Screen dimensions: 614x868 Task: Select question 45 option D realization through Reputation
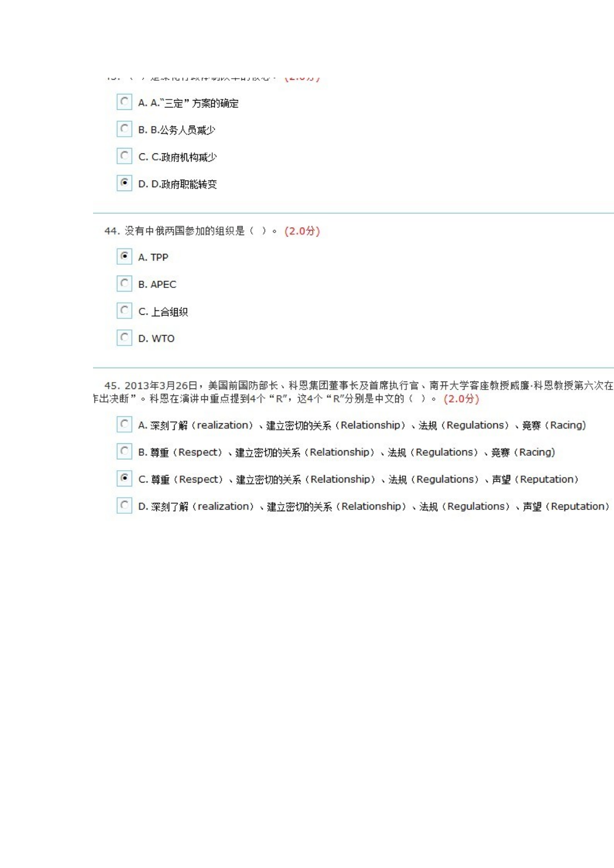pos(124,506)
